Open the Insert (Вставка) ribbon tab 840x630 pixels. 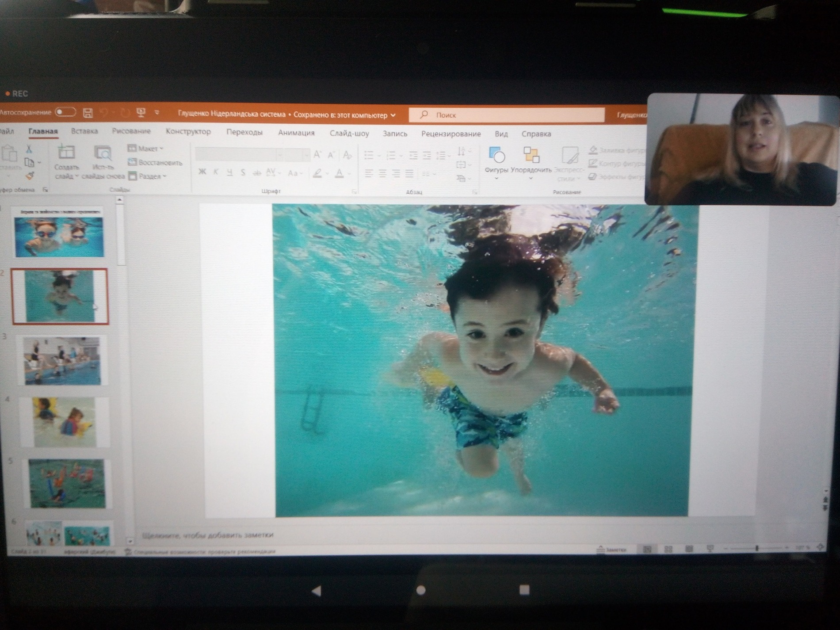point(84,131)
